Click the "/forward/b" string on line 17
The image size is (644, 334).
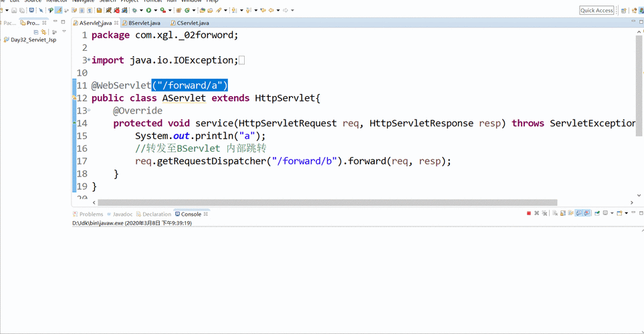click(x=304, y=161)
